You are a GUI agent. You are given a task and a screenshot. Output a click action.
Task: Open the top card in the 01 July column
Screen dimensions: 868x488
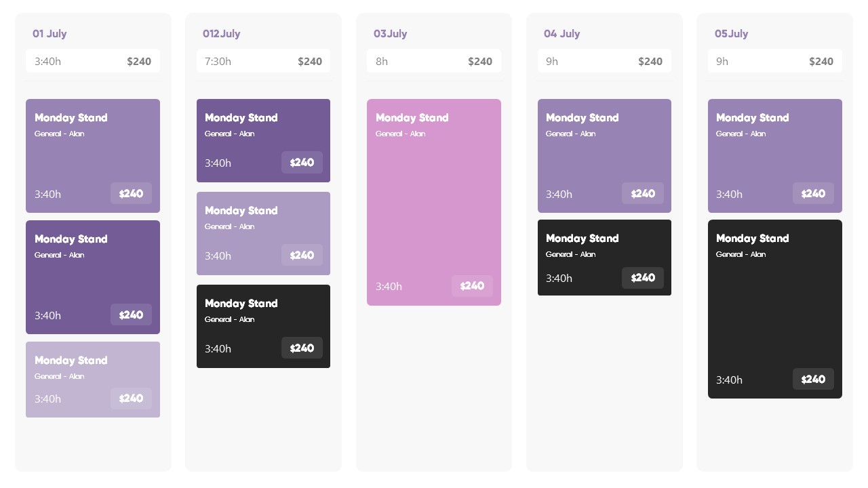(93, 156)
